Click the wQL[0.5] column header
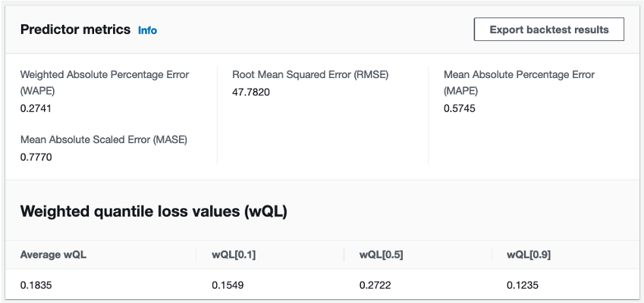The image size is (644, 303). coord(381,255)
